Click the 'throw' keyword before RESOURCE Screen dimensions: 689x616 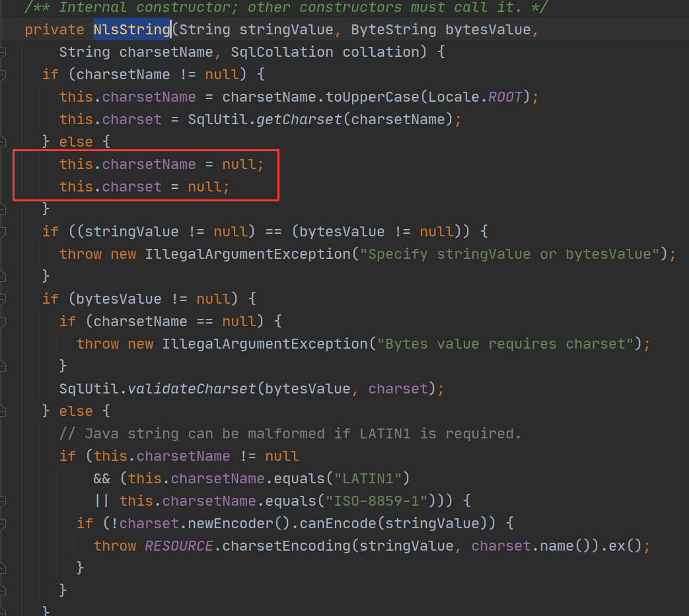pyautogui.click(x=115, y=546)
